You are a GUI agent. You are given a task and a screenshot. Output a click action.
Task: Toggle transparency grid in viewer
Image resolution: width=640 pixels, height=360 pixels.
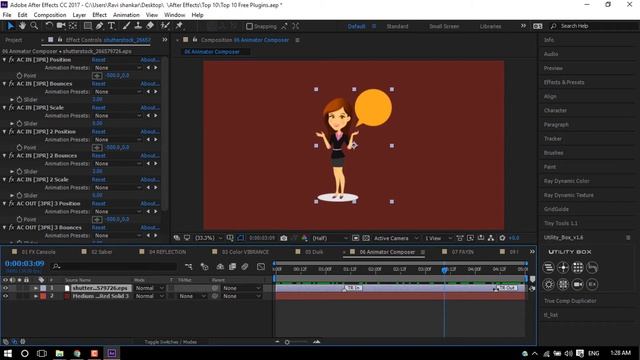tap(366, 238)
